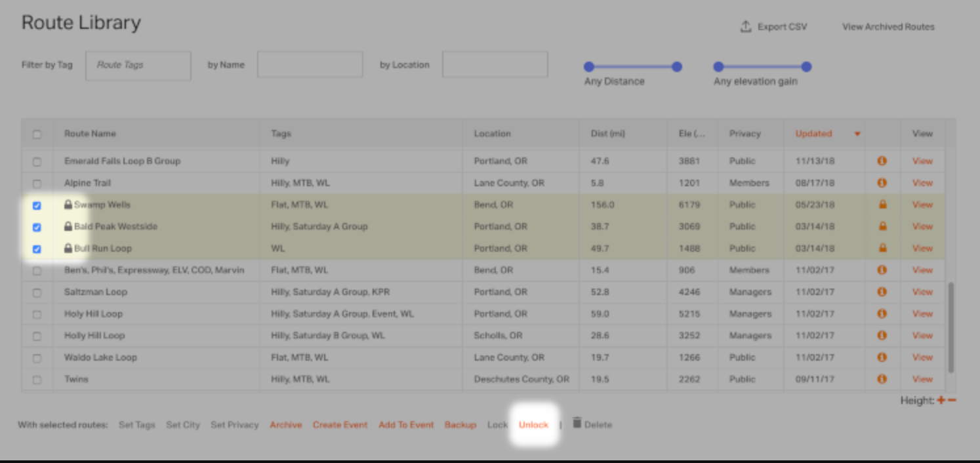Click Create Event link

[340, 424]
